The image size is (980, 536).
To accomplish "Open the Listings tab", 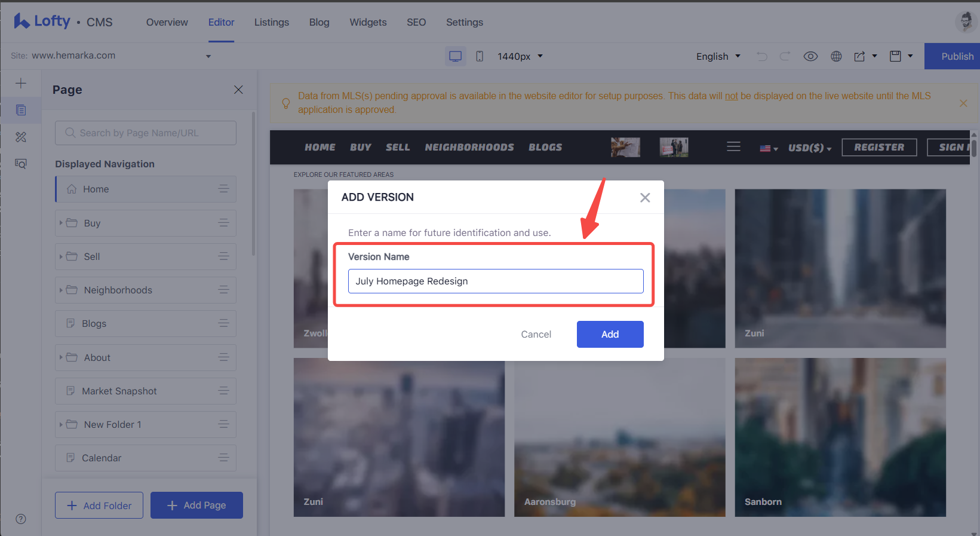I will [x=272, y=22].
